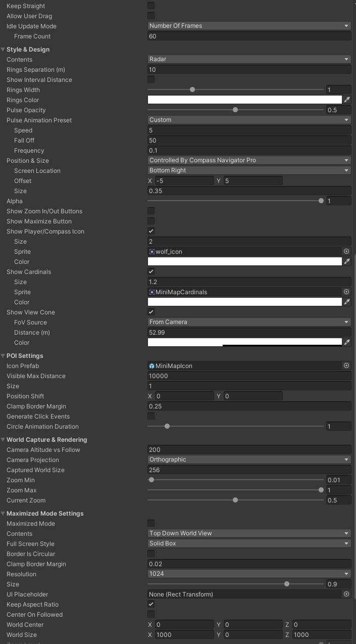Enable Show Zoom In/Out Buttons checkbox
Image resolution: width=356 pixels, height=644 pixels.
[x=151, y=211]
